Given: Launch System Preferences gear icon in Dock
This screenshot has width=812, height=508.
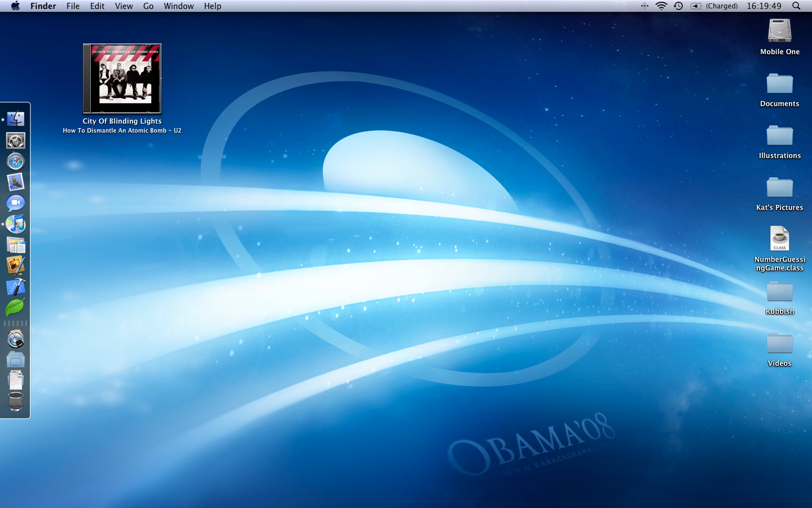Looking at the screenshot, I should coord(16,141).
